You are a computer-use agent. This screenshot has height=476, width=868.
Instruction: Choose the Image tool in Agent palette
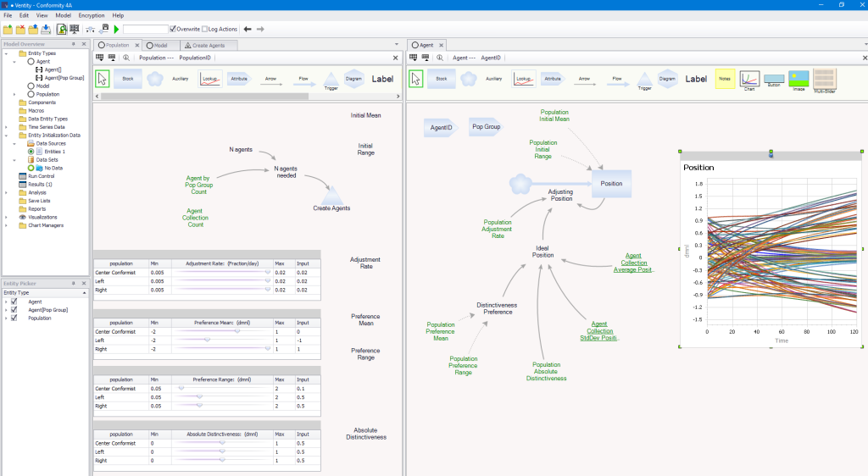click(798, 79)
